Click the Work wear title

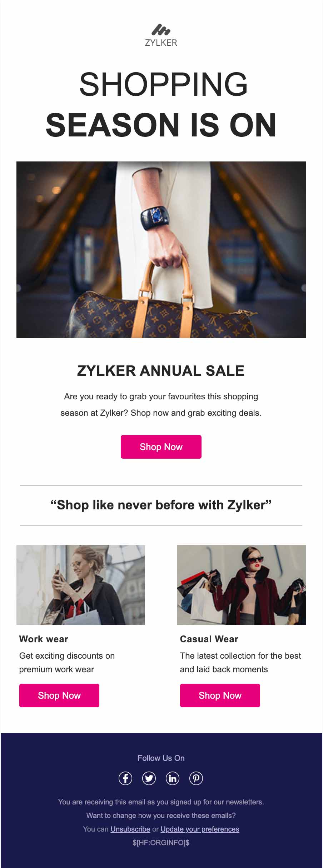(x=44, y=639)
